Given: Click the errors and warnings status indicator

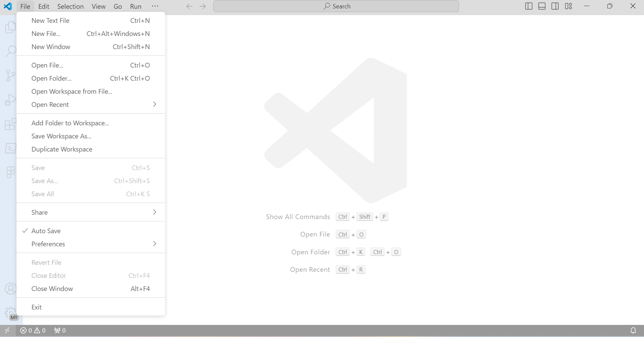Looking at the screenshot, I should coord(33,331).
